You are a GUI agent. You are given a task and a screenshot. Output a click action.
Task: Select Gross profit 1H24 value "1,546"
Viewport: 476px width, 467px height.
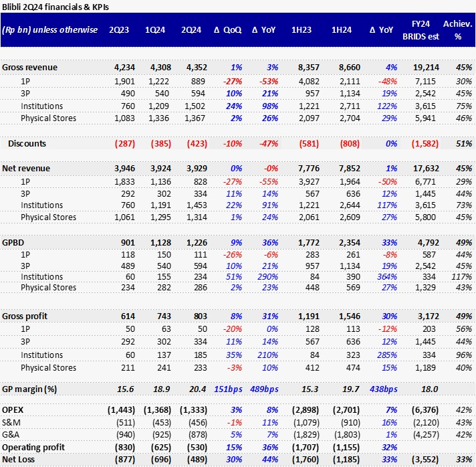click(x=350, y=316)
